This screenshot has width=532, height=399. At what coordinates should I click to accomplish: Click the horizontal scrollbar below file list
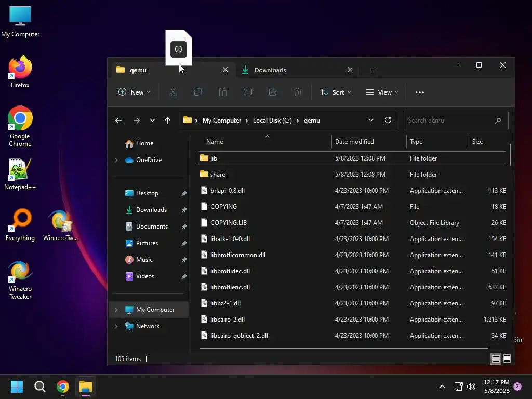(x=344, y=348)
